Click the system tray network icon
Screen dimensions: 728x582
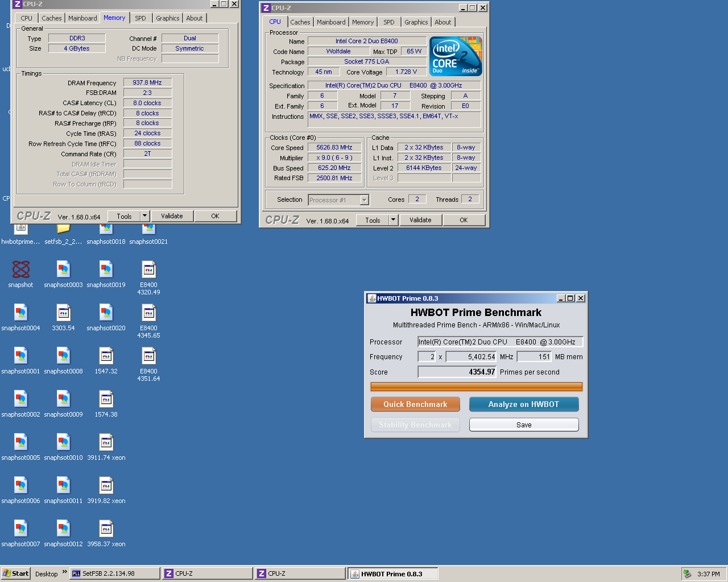[x=687, y=574]
